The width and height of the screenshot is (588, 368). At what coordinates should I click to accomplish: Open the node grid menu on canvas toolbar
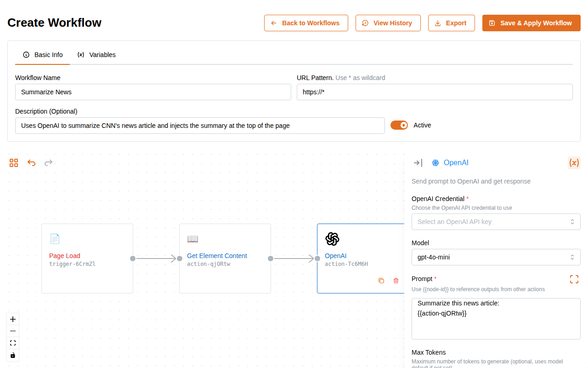coord(13,162)
